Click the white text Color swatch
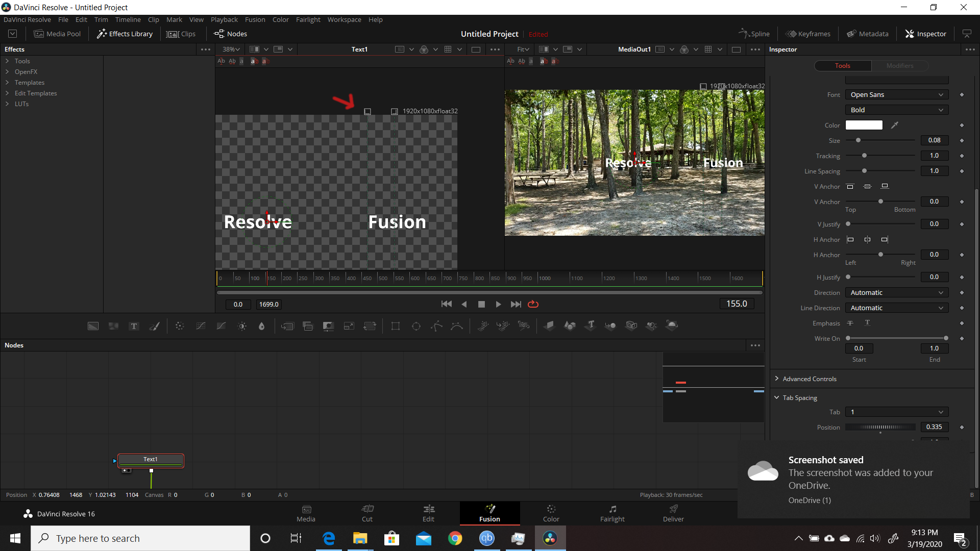Screen dimensions: 980x551 864,125
